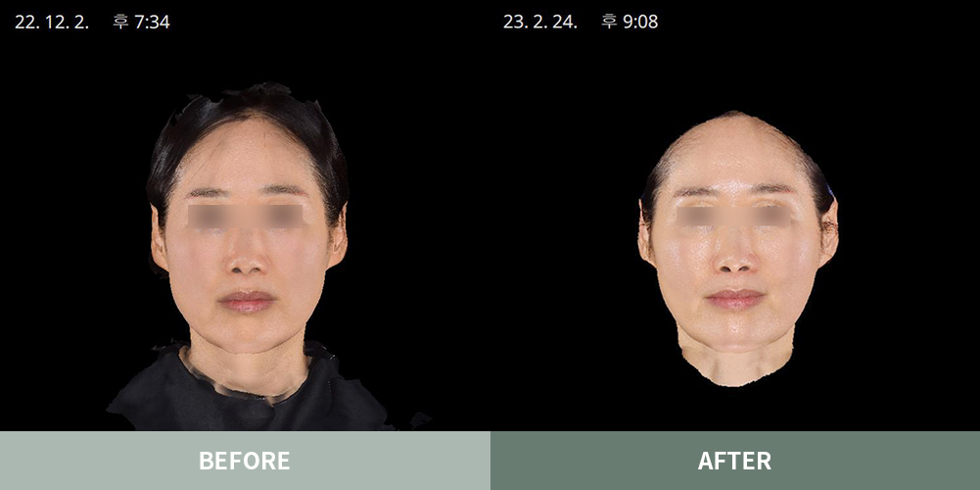Click the black collar in before scan
Screen dimensions: 980x490
tap(245, 404)
